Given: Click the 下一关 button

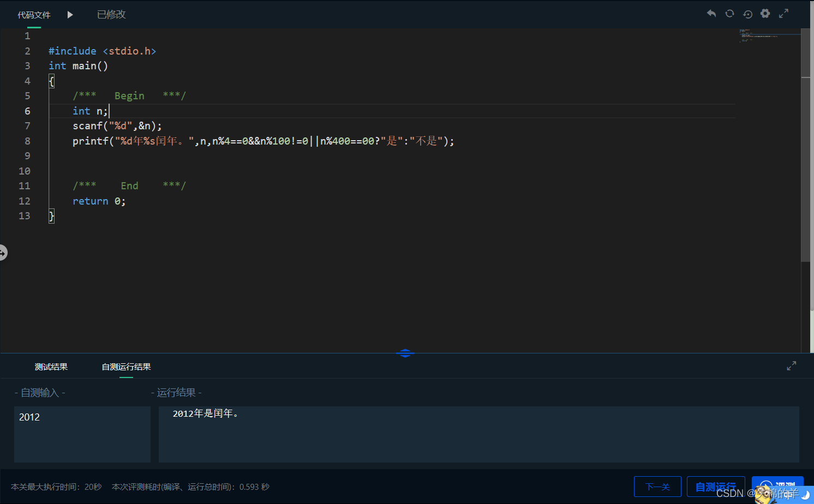Looking at the screenshot, I should tap(657, 487).
